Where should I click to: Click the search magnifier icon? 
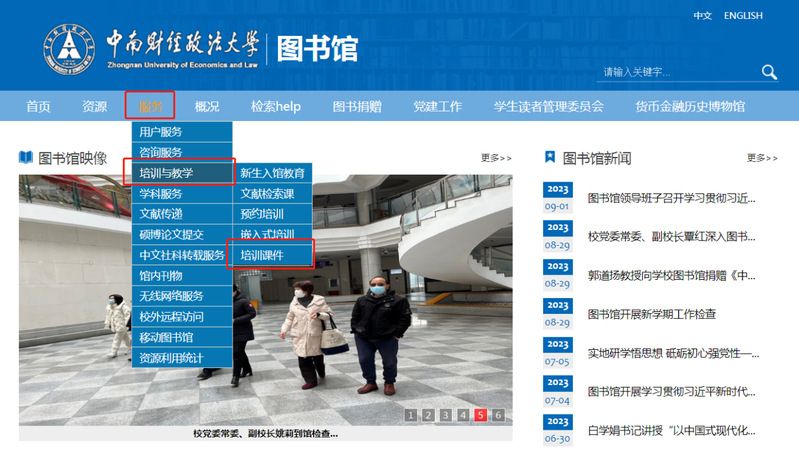click(768, 72)
